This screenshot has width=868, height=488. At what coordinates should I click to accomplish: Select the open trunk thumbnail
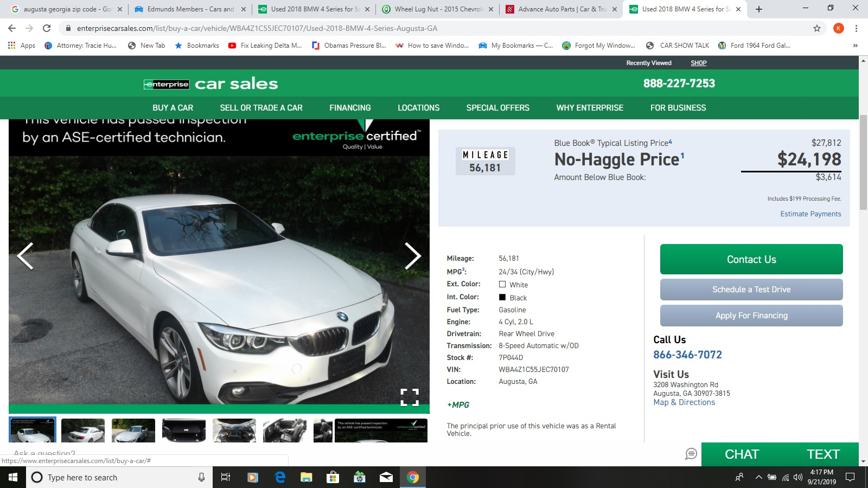click(184, 430)
